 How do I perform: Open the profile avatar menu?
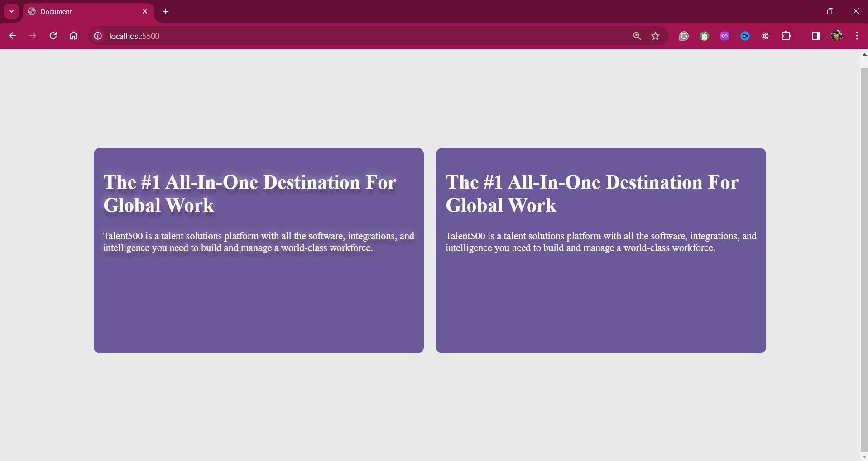click(x=836, y=36)
